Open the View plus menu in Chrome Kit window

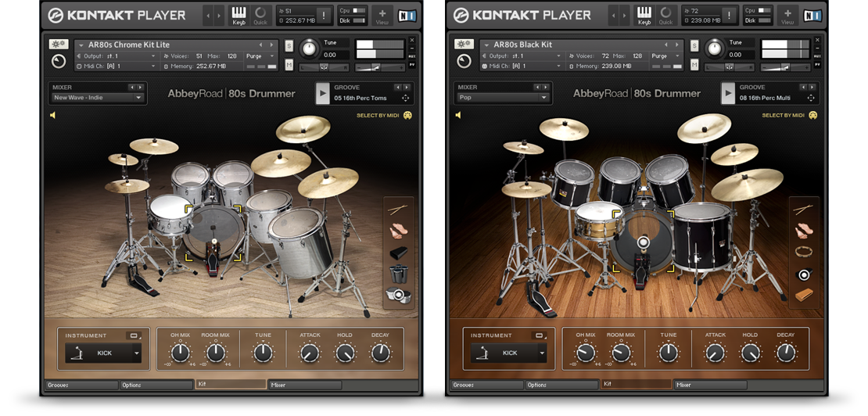pos(382,15)
